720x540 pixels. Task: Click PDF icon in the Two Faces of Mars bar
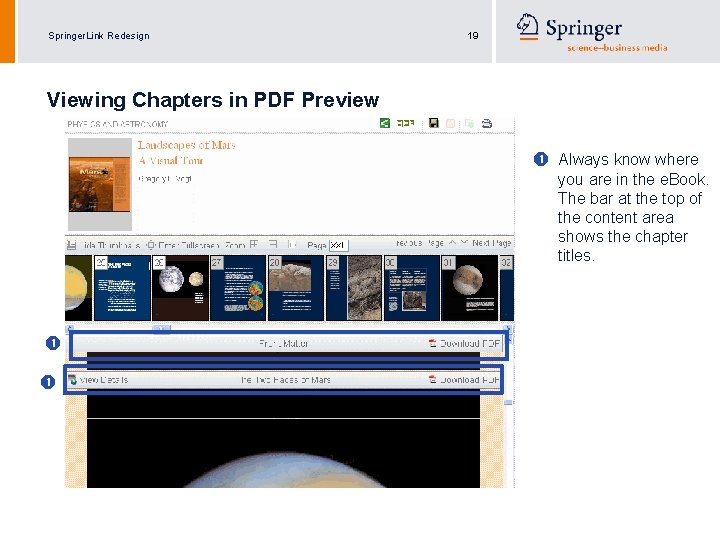(x=433, y=379)
